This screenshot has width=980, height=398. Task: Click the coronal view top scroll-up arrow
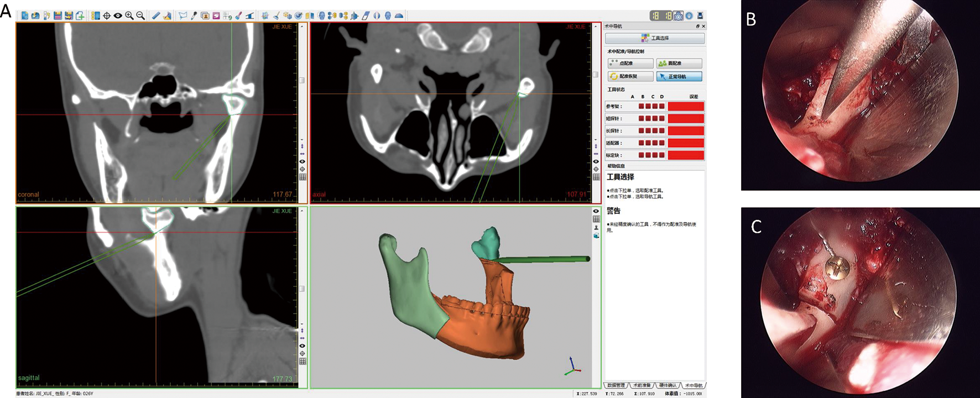click(302, 27)
